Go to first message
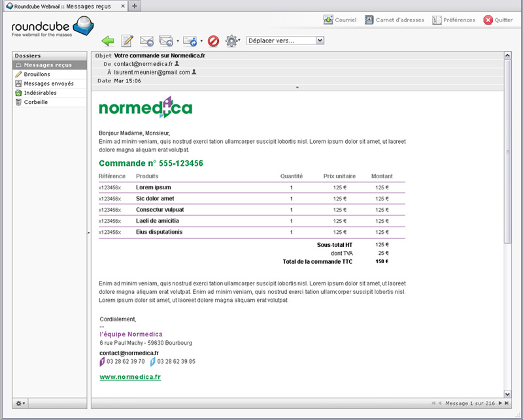The image size is (523, 420). tap(433, 403)
